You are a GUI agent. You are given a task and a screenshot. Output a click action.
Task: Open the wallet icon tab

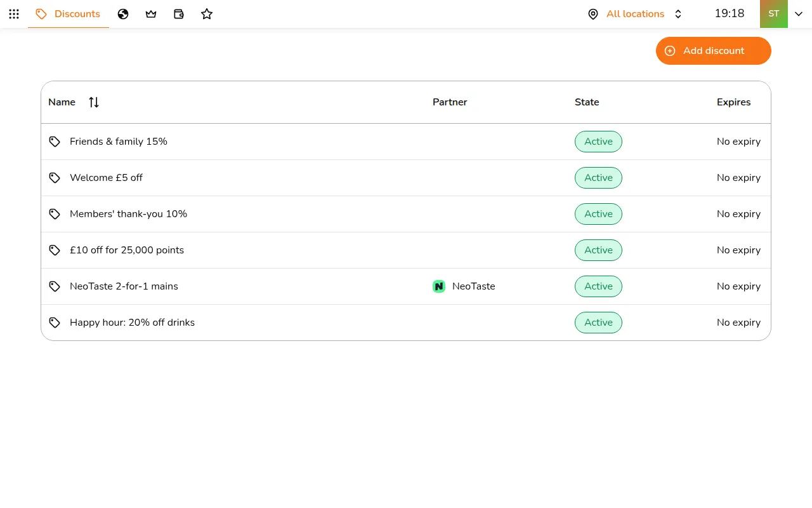179,14
